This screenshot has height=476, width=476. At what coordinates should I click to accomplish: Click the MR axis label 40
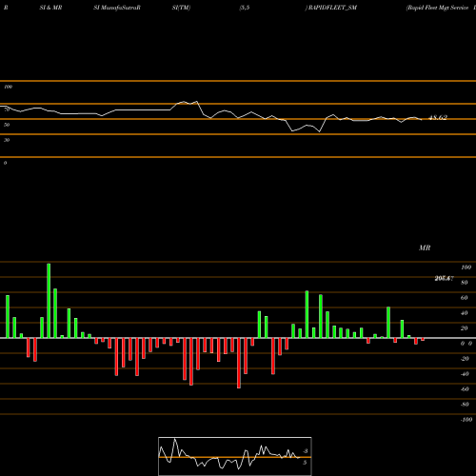tap(465, 313)
